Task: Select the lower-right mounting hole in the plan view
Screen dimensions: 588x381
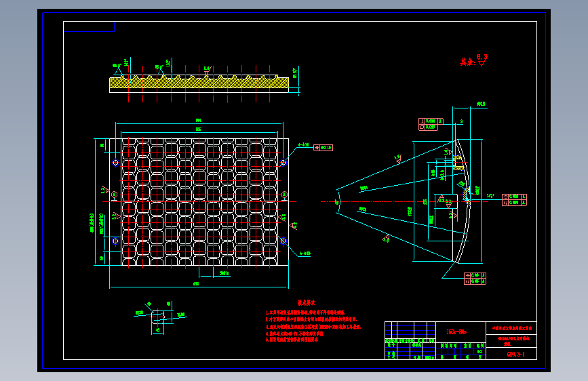Action: pos(283,241)
